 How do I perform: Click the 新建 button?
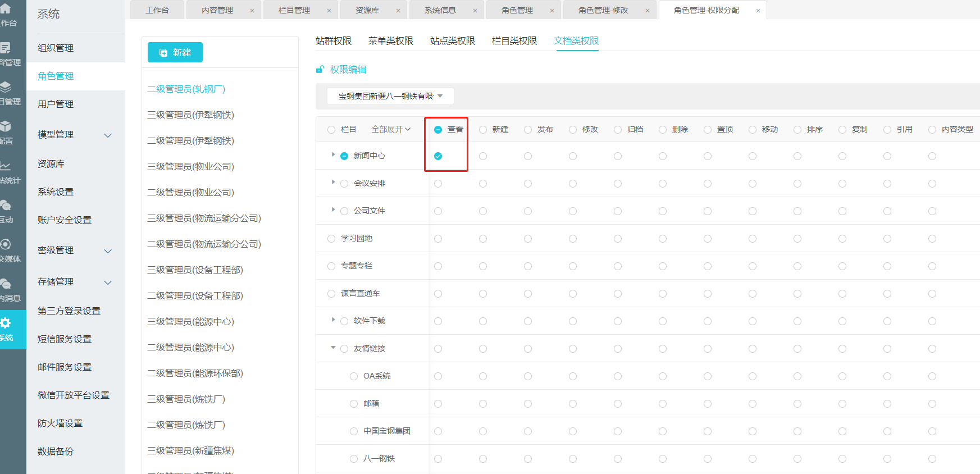tap(175, 52)
